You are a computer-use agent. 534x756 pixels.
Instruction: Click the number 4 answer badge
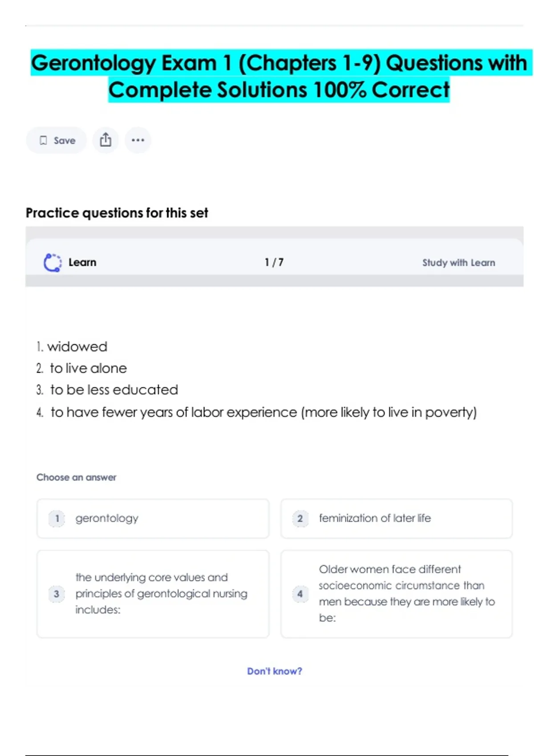pyautogui.click(x=300, y=594)
